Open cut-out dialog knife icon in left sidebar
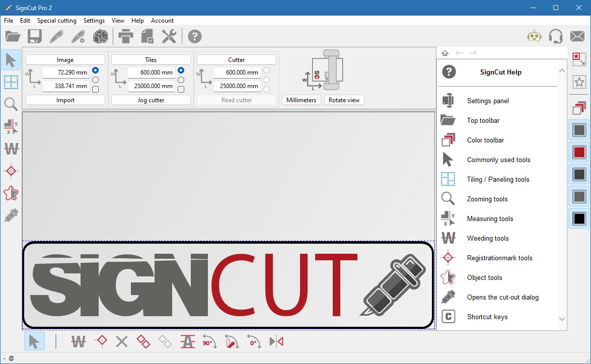 click(x=11, y=215)
